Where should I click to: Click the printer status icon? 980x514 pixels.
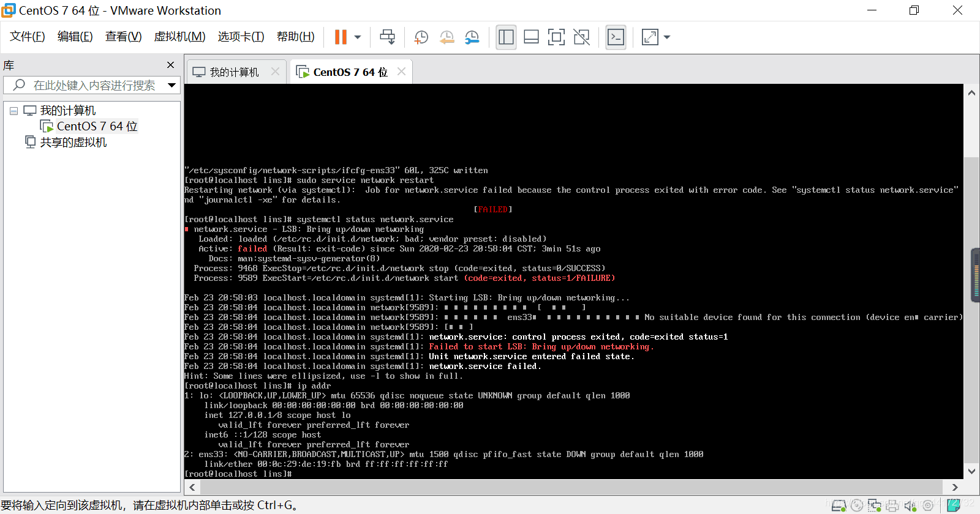coord(892,505)
